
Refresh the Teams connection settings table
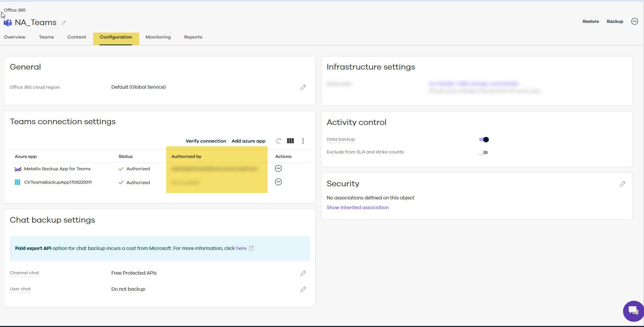[278, 141]
